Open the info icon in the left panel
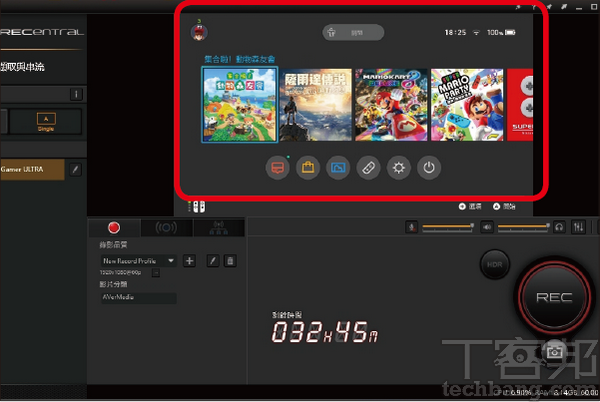 pos(75,95)
